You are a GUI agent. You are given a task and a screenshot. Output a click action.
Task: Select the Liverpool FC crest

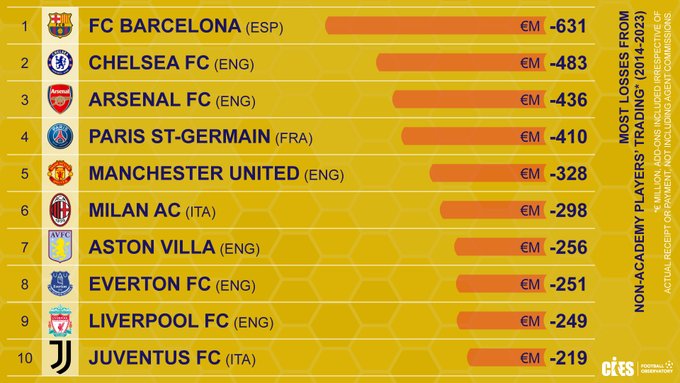pos(60,321)
